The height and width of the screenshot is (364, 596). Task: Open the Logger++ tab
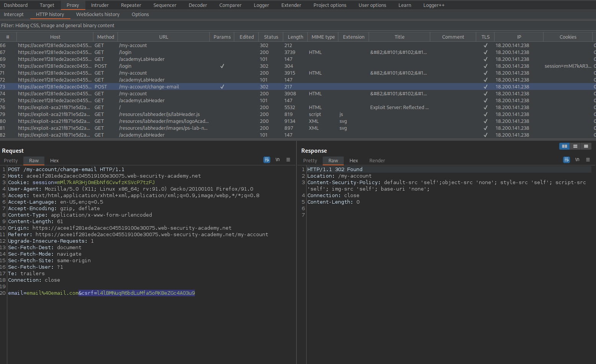pyautogui.click(x=434, y=5)
